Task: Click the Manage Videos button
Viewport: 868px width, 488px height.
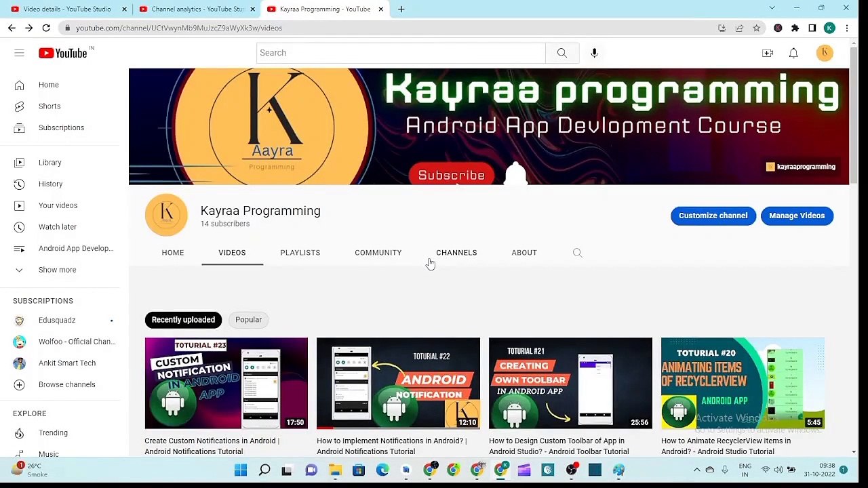Action: 797,216
